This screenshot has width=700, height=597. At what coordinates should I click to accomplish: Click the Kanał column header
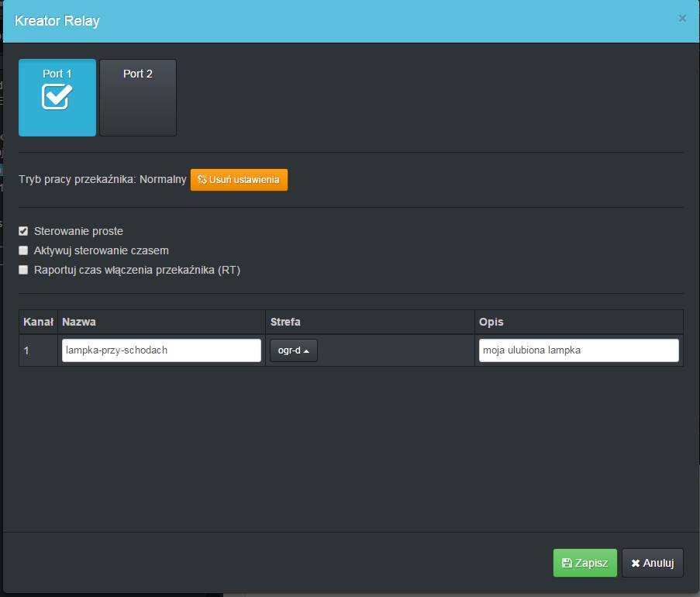pyautogui.click(x=38, y=322)
